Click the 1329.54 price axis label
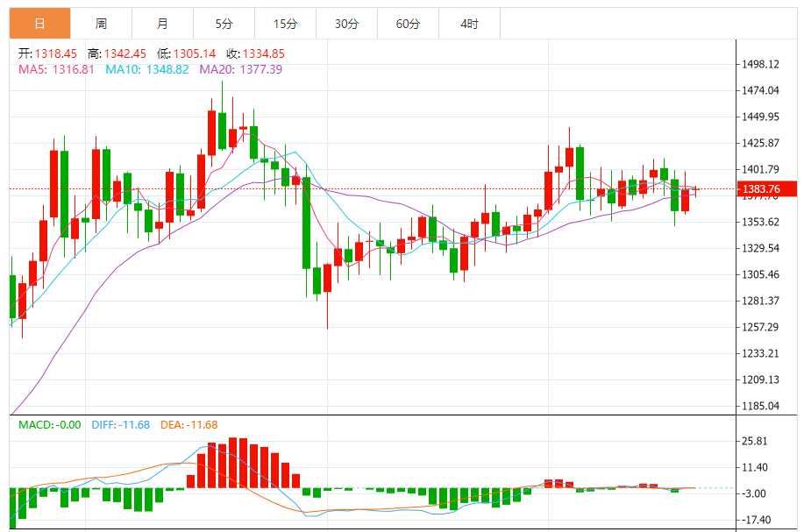This screenshot has height=532, width=804. [x=760, y=249]
